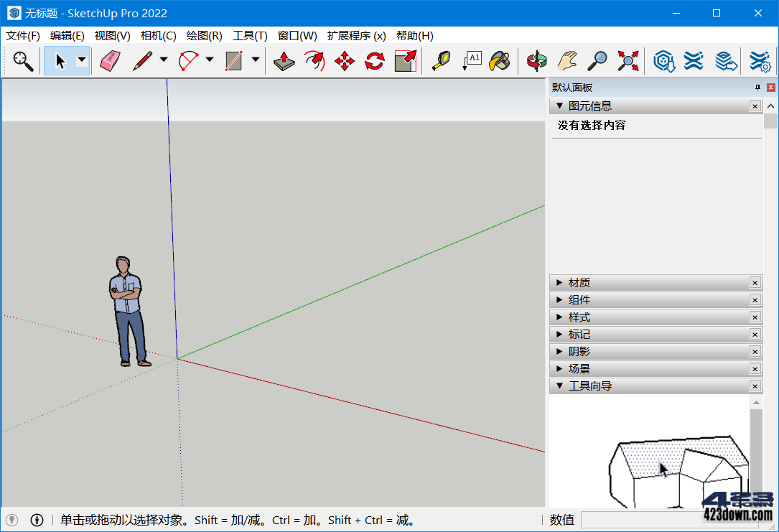Expand the 阴影 panel section
Screen dimensions: 779x532
(559, 352)
